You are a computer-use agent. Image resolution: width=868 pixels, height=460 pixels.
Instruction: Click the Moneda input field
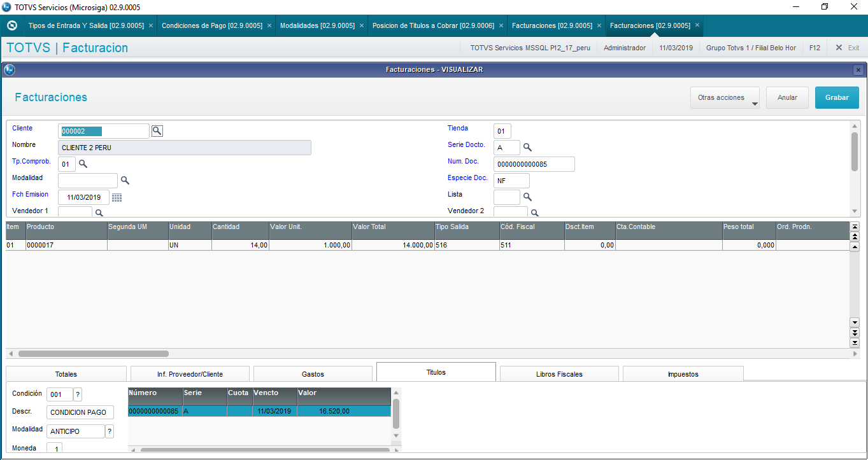55,448
